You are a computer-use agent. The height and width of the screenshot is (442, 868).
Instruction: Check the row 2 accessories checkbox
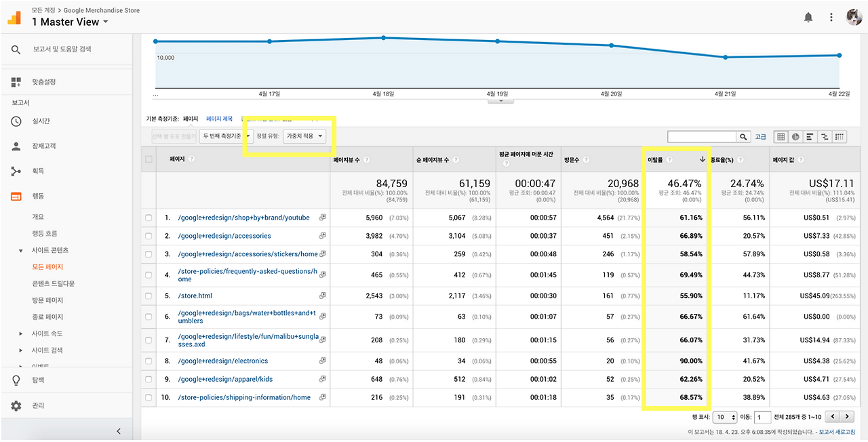(149, 236)
